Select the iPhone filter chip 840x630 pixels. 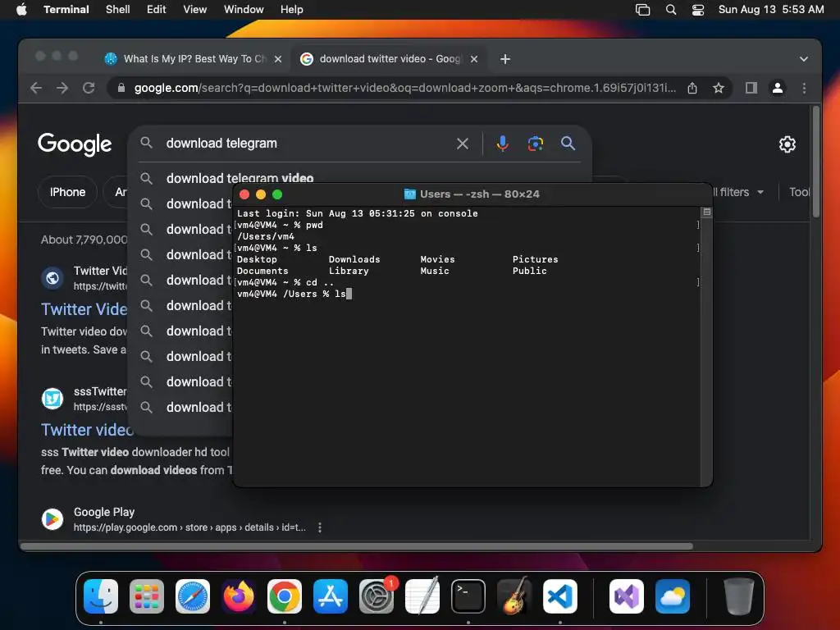(x=67, y=192)
